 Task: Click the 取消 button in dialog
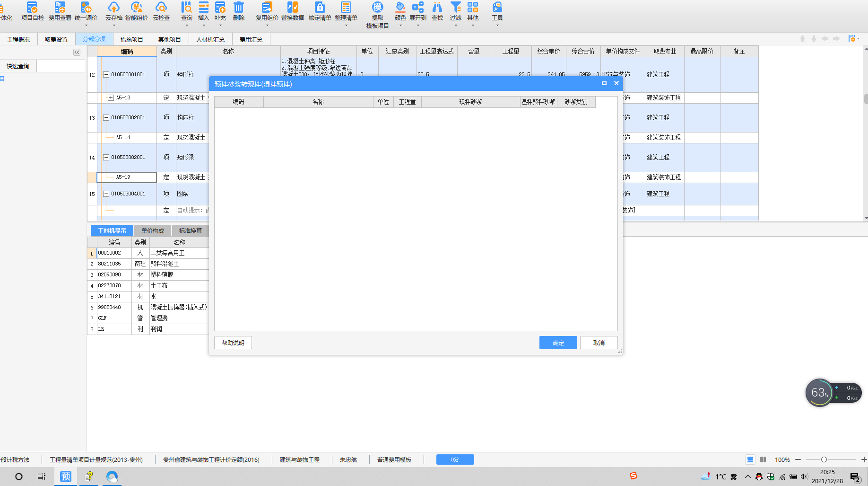pos(599,343)
